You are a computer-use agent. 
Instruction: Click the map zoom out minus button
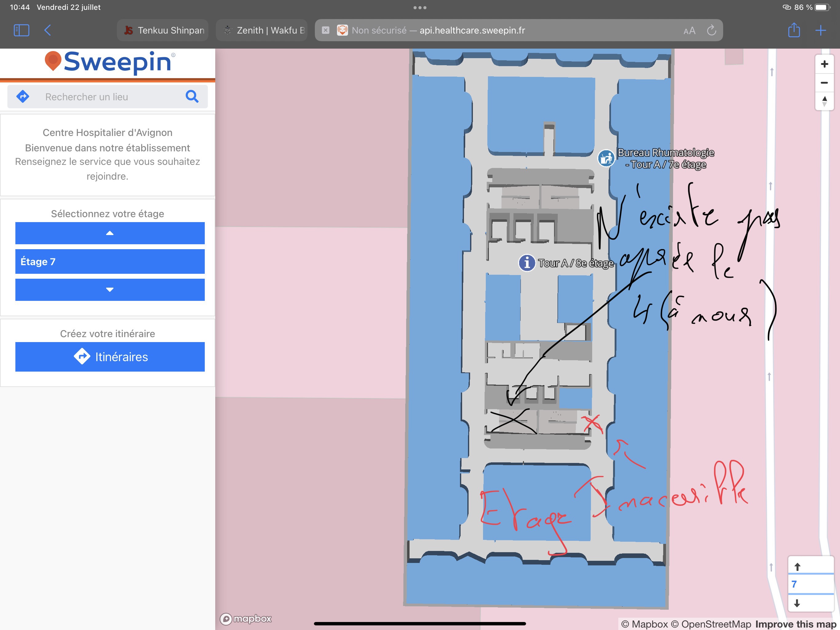[x=824, y=82]
